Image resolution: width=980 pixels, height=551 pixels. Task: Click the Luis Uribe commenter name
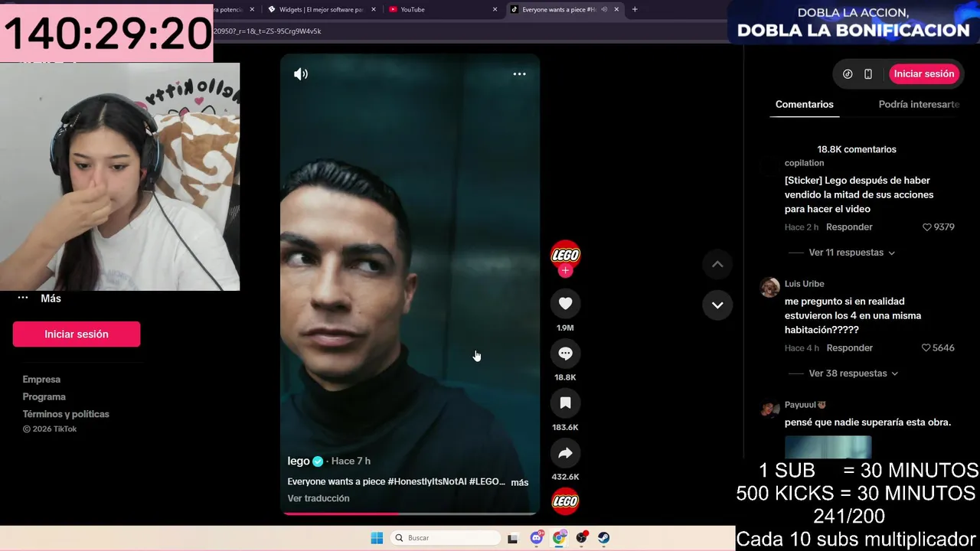804,284
